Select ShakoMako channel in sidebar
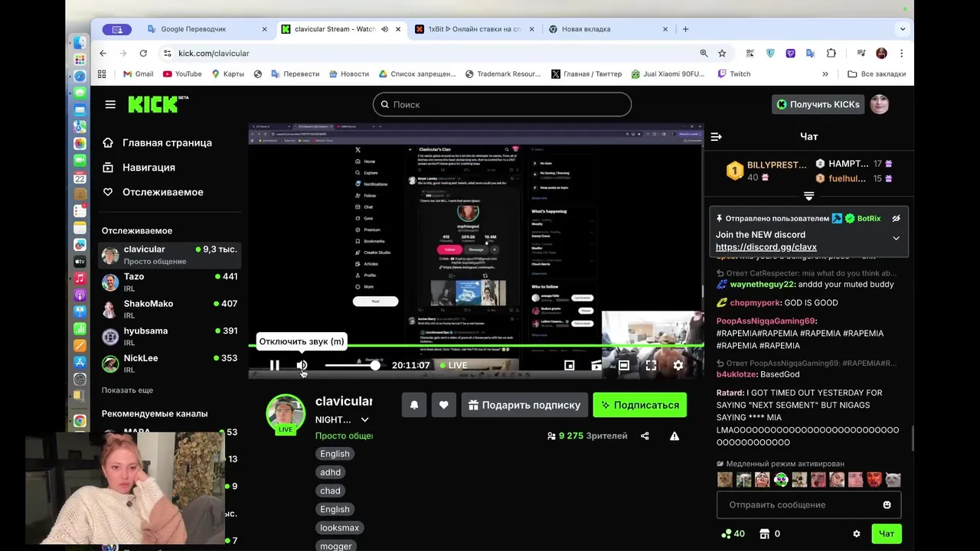 click(x=169, y=309)
